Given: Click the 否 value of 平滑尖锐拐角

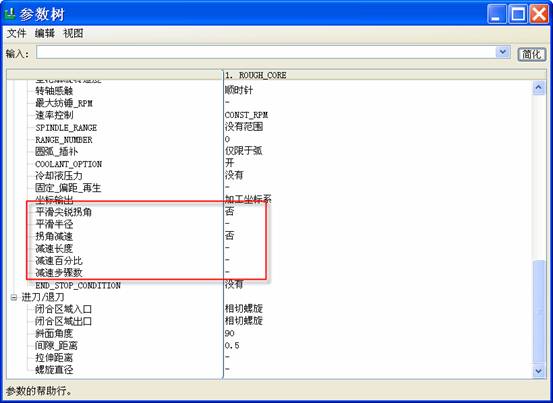Looking at the screenshot, I should 230,212.
